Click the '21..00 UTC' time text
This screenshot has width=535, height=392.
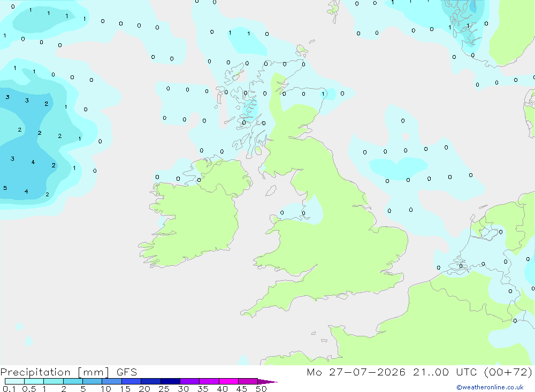coord(445,372)
